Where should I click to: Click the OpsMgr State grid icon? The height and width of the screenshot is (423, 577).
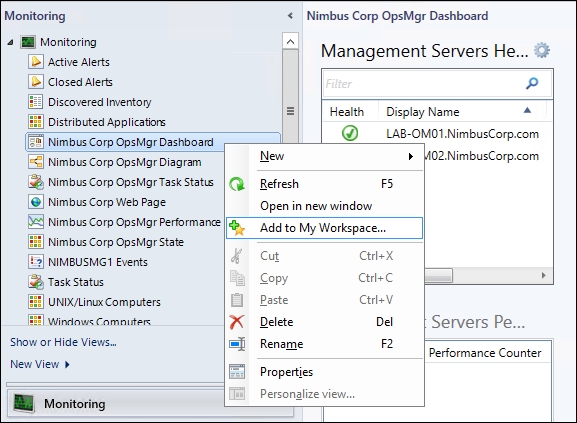[36, 242]
